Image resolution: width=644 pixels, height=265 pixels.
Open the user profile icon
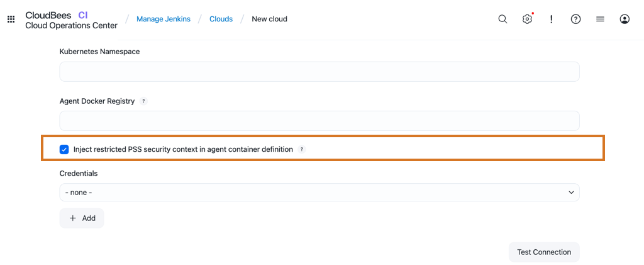tap(625, 20)
